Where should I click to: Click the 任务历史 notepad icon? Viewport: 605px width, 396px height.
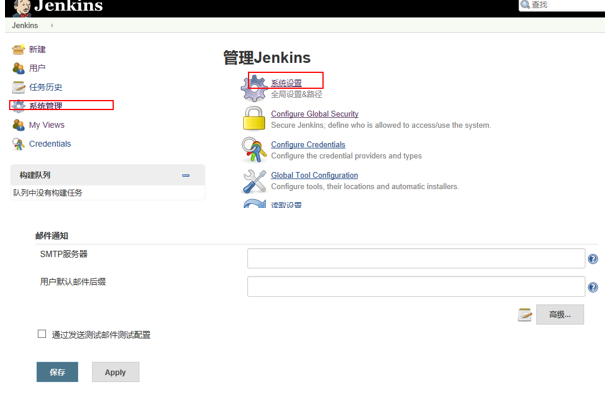pos(18,87)
